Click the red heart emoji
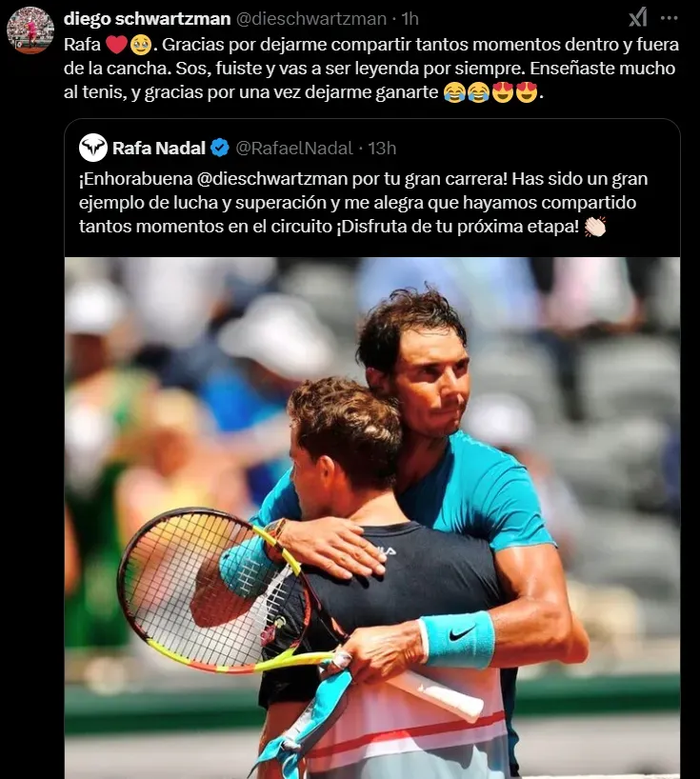700x779 pixels. coord(117,45)
